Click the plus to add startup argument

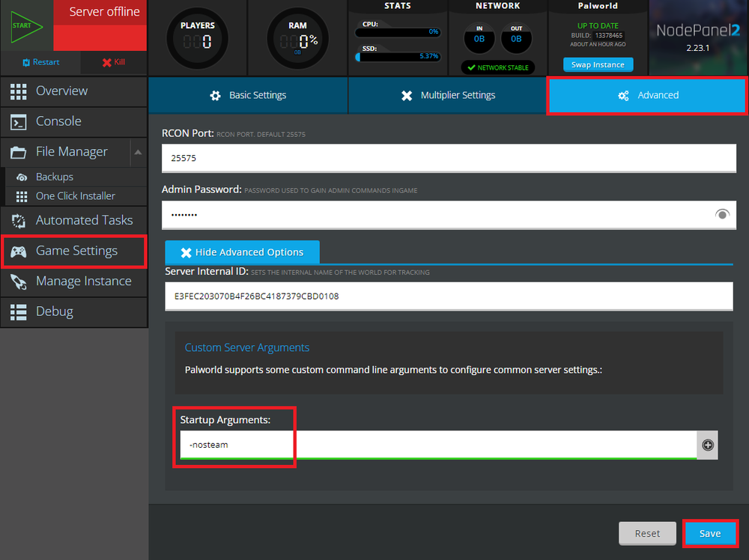pos(707,445)
